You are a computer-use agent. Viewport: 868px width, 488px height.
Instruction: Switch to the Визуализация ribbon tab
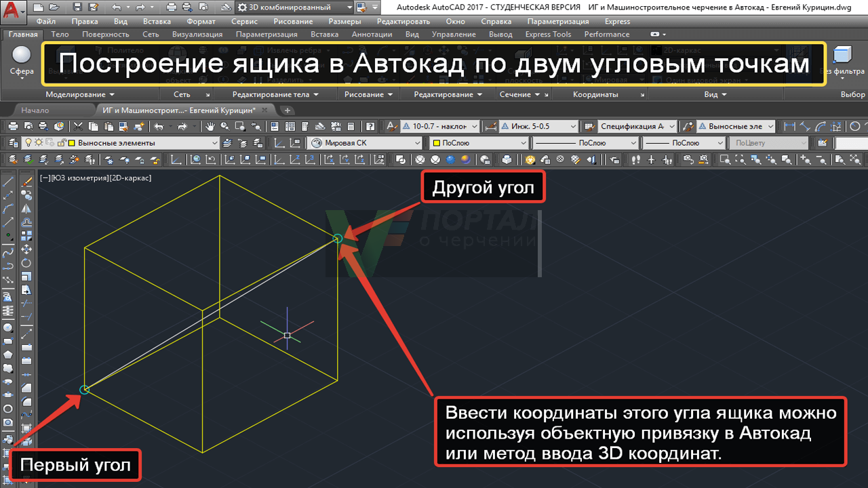pyautogui.click(x=197, y=34)
